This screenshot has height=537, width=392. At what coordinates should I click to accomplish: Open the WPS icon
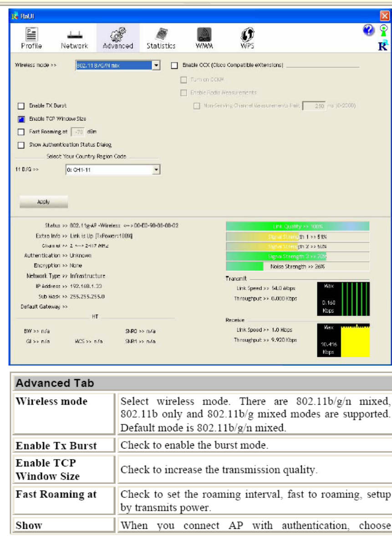pos(247,34)
